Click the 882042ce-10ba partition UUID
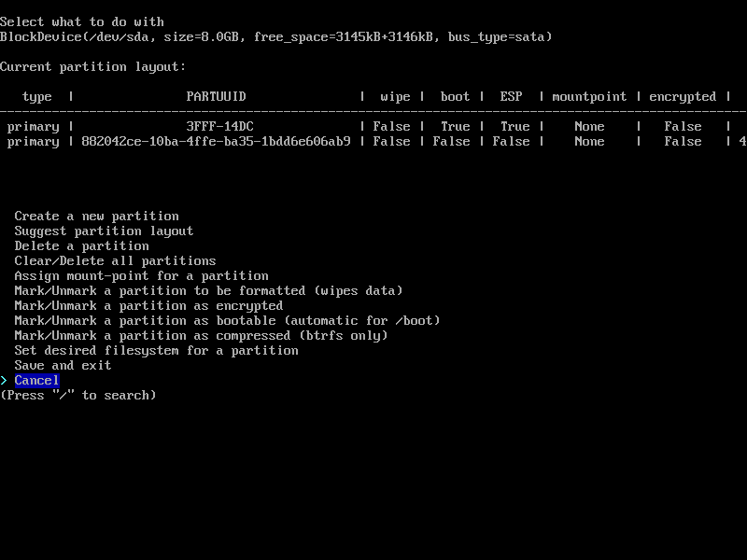Viewport: 747px width, 560px height. tap(217, 142)
